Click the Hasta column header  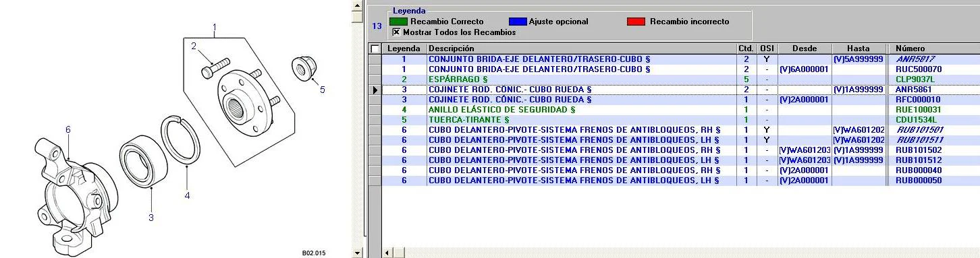858,49
